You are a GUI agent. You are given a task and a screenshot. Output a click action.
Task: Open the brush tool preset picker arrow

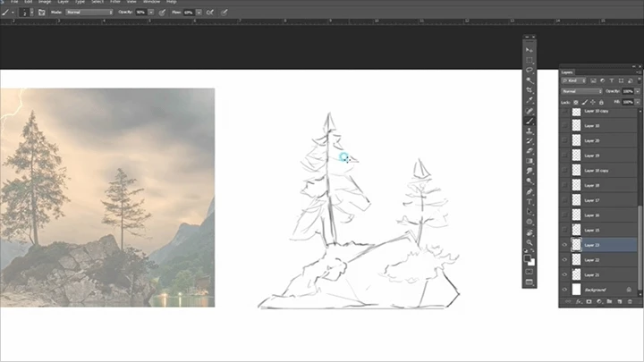click(x=13, y=13)
